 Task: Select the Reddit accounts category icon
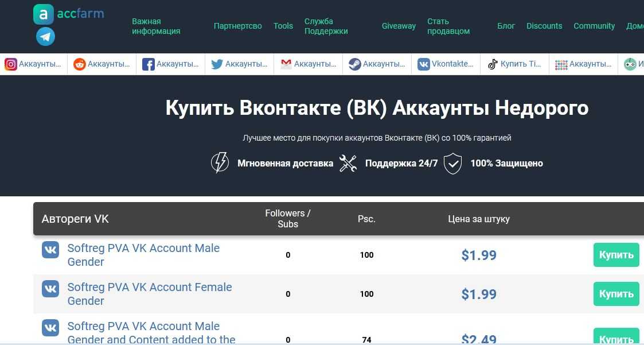pos(80,64)
